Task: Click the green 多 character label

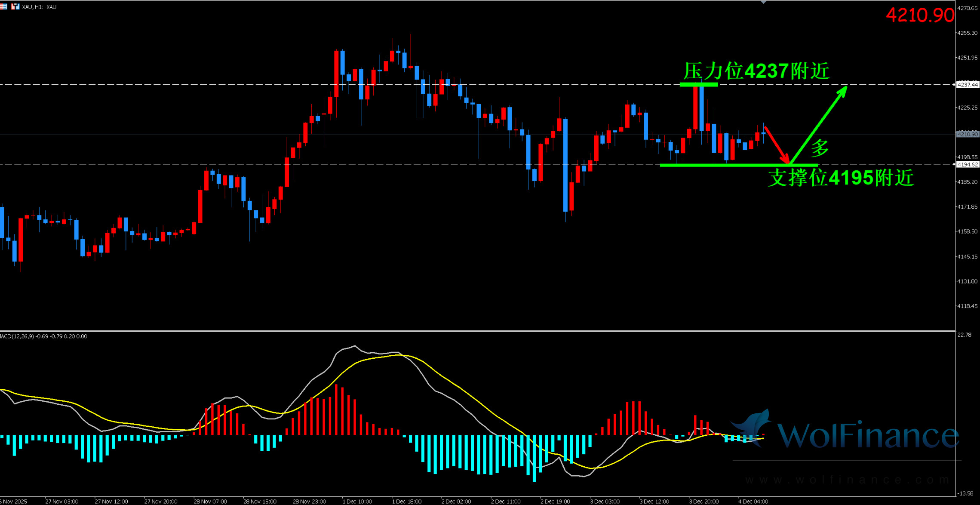Action: click(x=820, y=148)
